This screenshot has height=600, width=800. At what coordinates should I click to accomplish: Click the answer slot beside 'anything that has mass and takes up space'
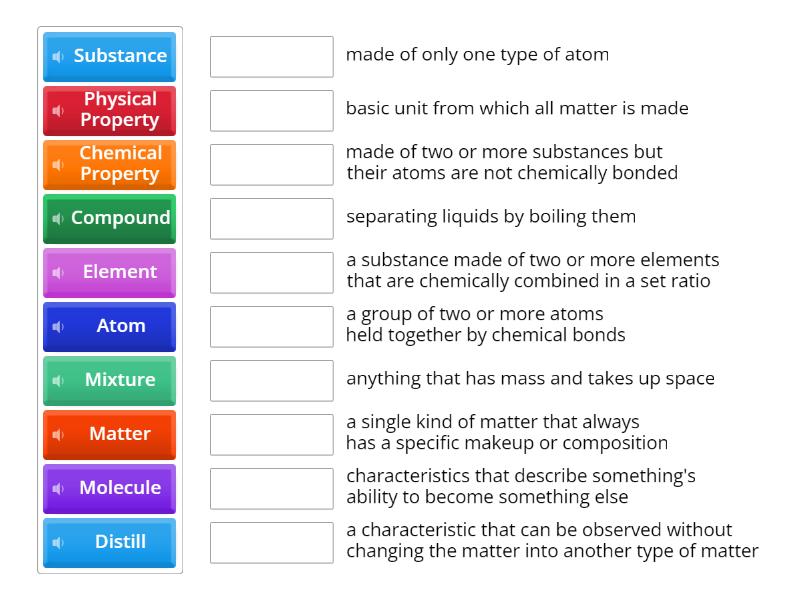pos(271,380)
